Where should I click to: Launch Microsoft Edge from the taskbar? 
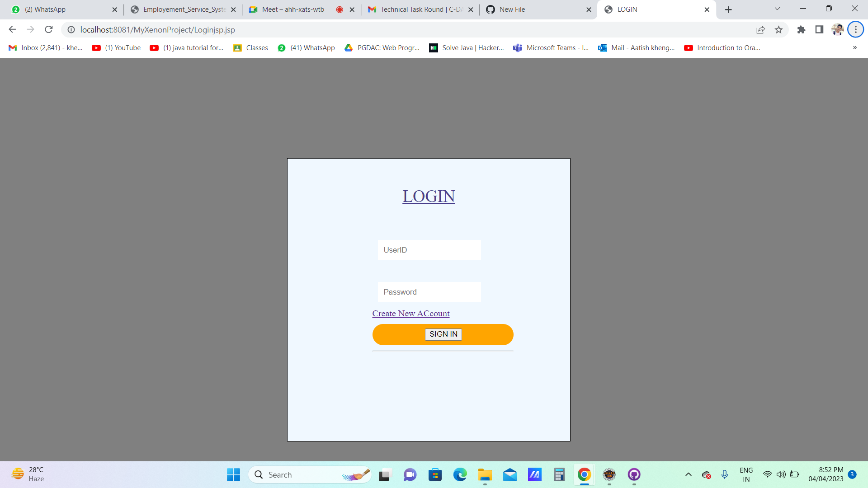point(460,474)
